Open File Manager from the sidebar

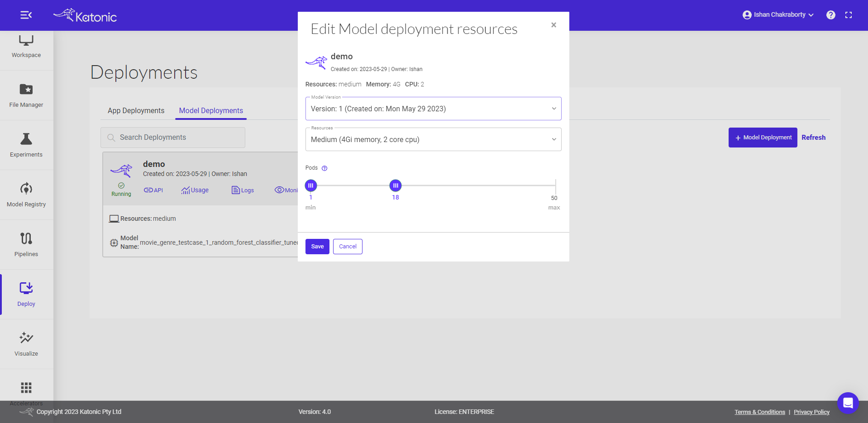pyautogui.click(x=26, y=95)
